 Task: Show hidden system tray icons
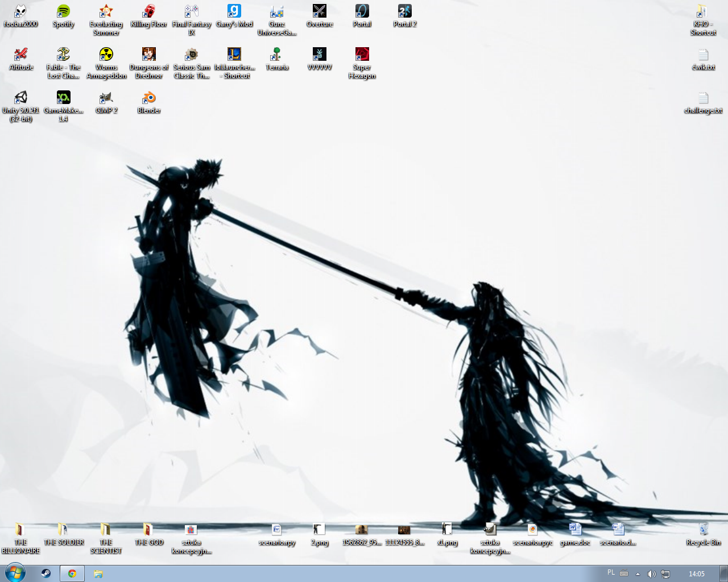click(x=638, y=574)
